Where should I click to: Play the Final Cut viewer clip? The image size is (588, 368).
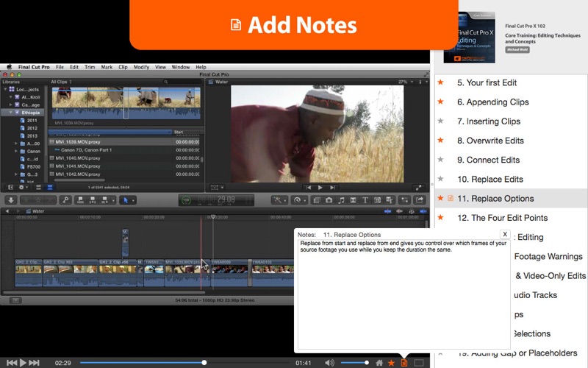[x=320, y=188]
